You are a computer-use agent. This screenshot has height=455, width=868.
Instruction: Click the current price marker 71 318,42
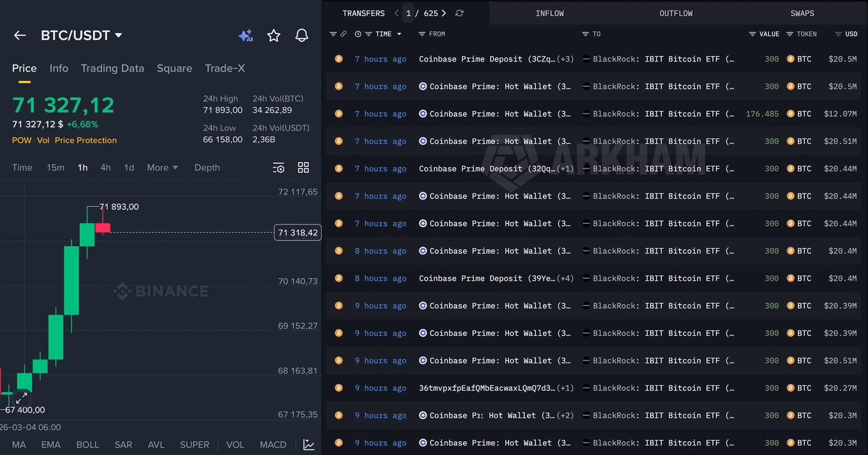(297, 232)
